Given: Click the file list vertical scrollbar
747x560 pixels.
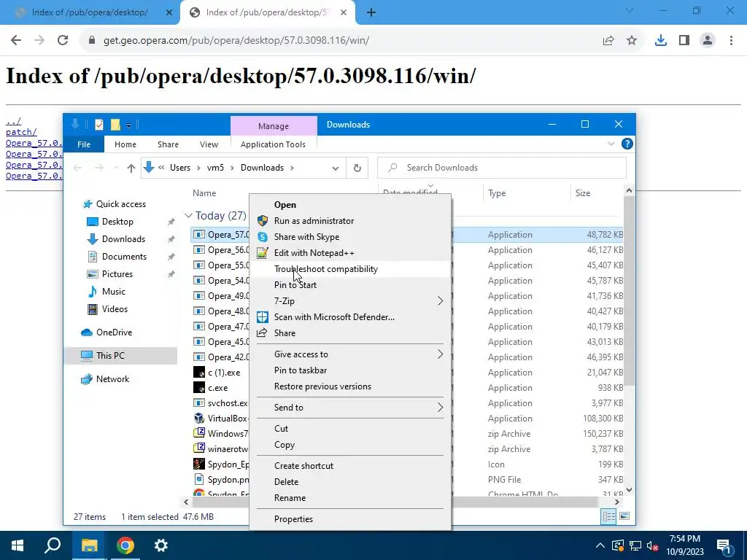Looking at the screenshot, I should pos(629,290).
